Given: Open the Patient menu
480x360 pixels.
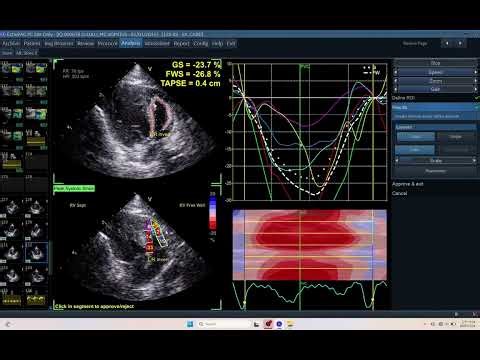Looking at the screenshot, I should click(x=32, y=44).
